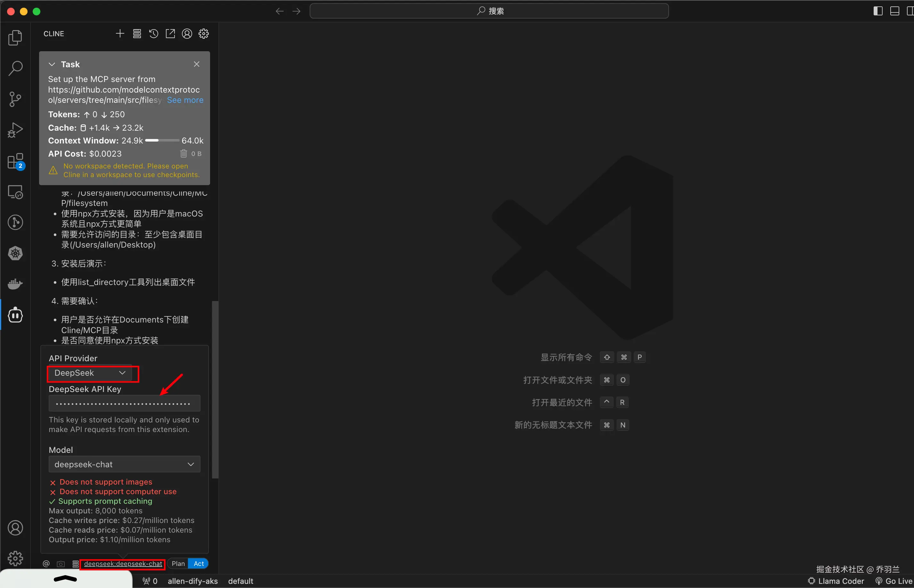Open the API Provider DeepSeek dropdown
The image size is (914, 588).
pyautogui.click(x=90, y=373)
